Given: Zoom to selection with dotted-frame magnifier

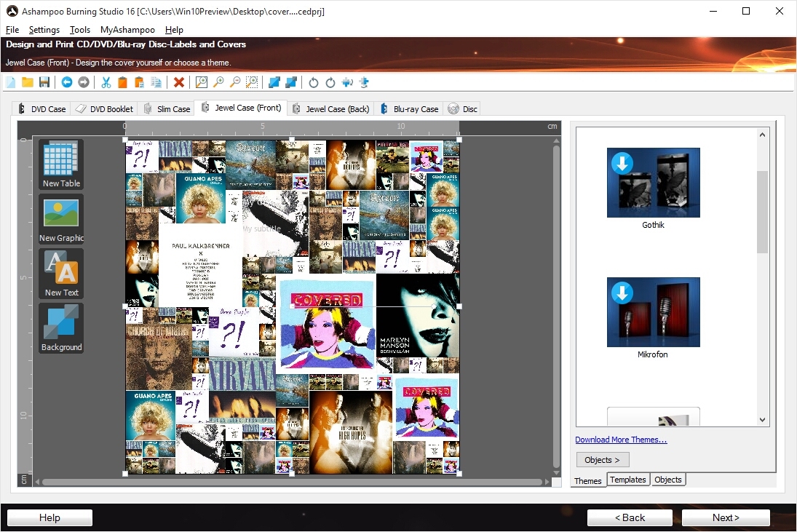Looking at the screenshot, I should coord(252,82).
